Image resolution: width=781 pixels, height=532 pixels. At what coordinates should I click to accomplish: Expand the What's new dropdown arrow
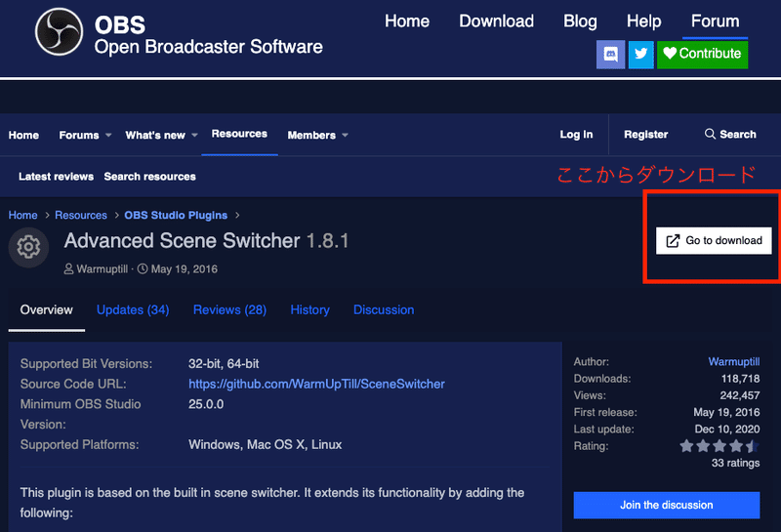194,135
